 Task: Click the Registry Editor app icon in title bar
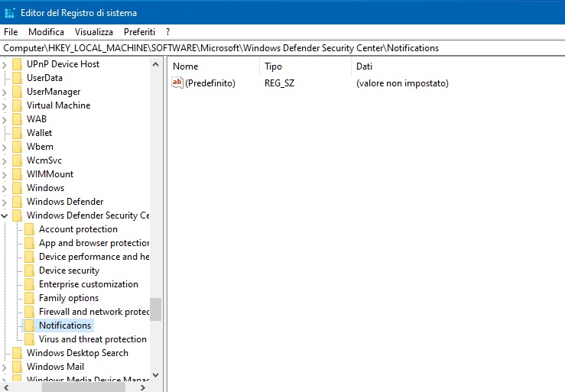(9, 13)
